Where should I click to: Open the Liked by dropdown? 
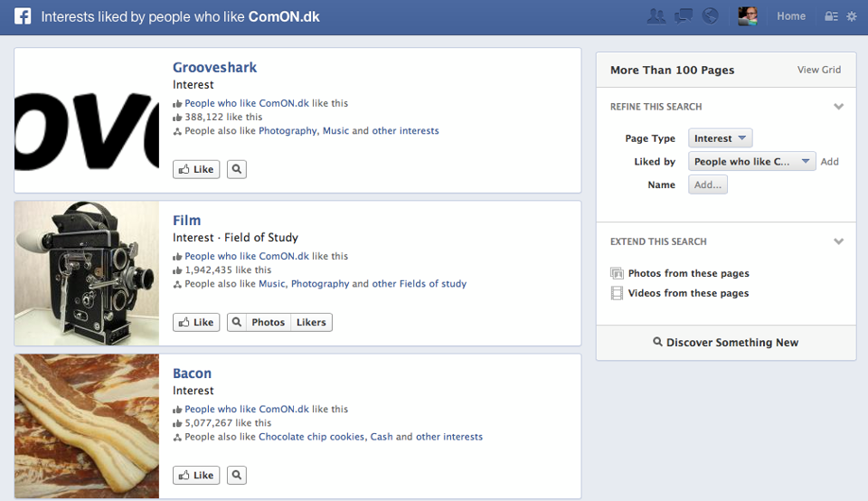click(751, 162)
